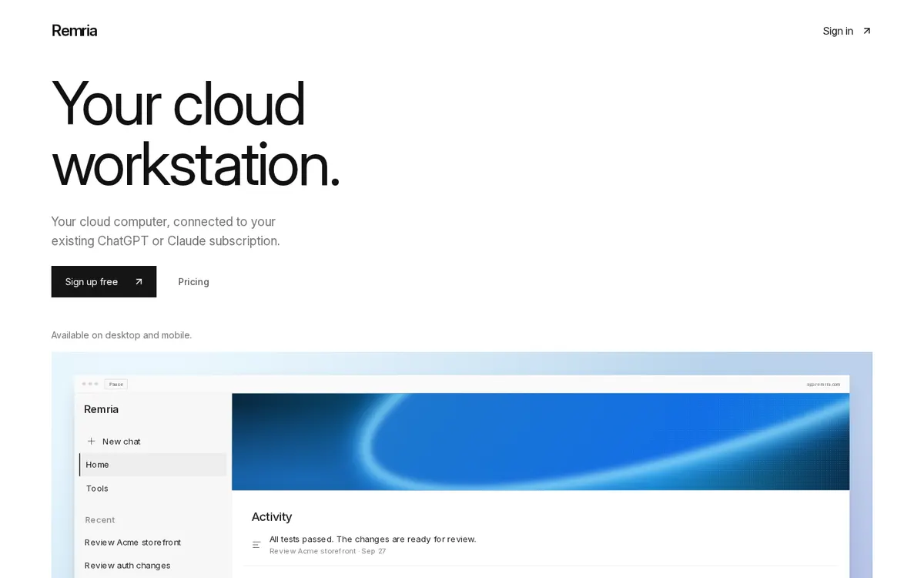Open recent chat Review Acme storefront
Screen dimensions: 924x578
132,543
